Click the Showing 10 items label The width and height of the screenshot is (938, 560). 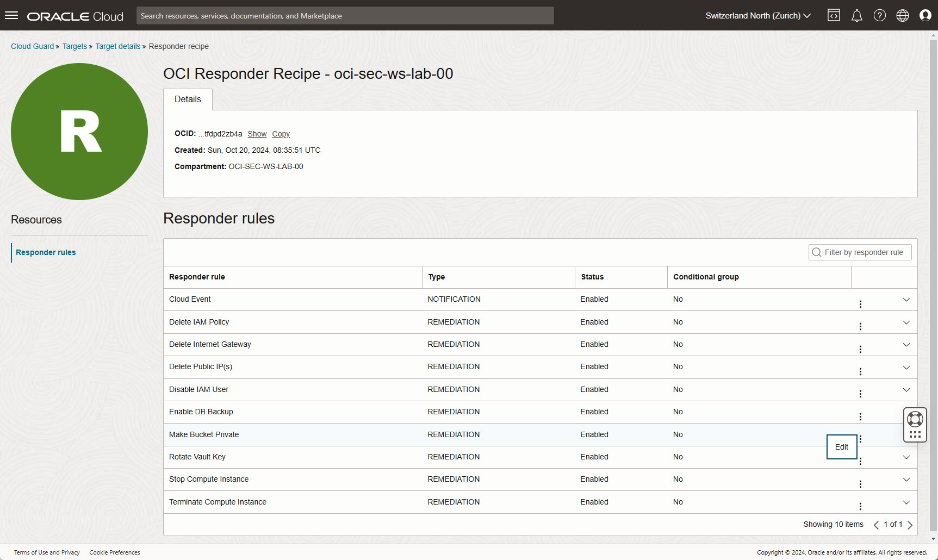pos(833,524)
